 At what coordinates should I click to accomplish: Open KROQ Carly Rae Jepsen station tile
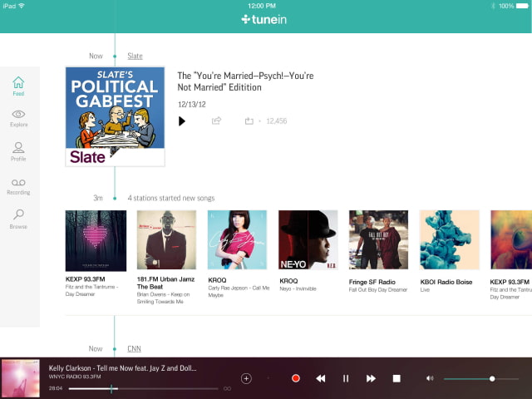click(237, 240)
